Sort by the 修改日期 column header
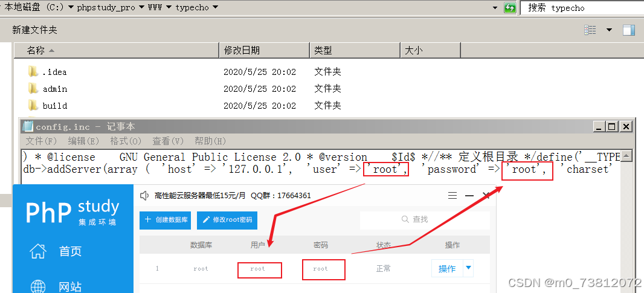 point(265,50)
